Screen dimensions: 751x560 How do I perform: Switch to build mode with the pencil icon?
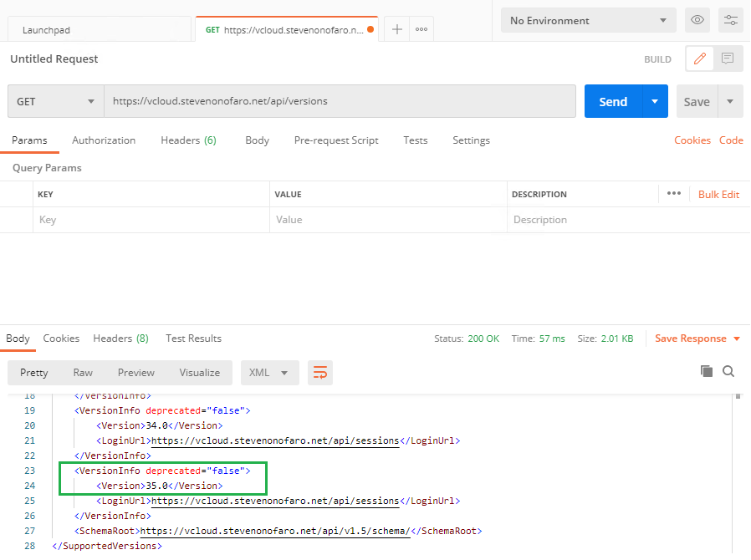[x=700, y=59]
